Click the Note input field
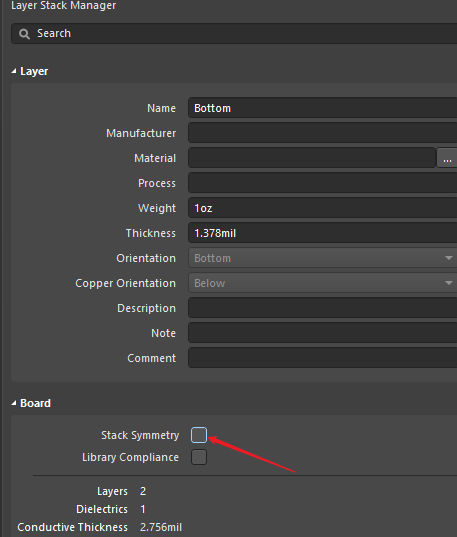The image size is (457, 537). (322, 333)
